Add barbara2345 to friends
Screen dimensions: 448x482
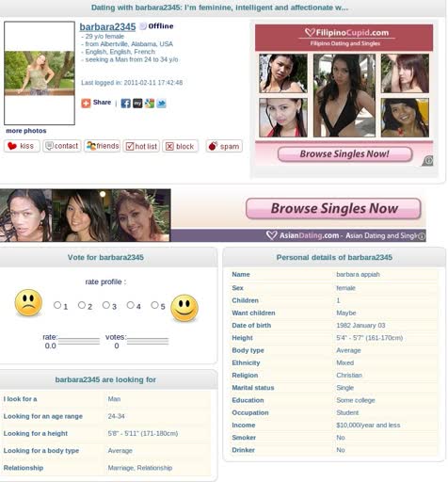point(103,146)
